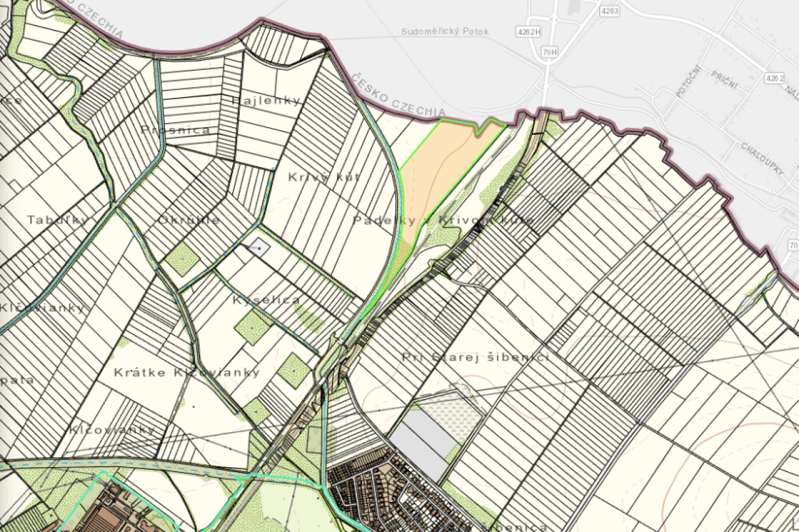Viewport: 799px width, 532px height.
Task: Click the Krivý kút field label
Action: [x=324, y=177]
